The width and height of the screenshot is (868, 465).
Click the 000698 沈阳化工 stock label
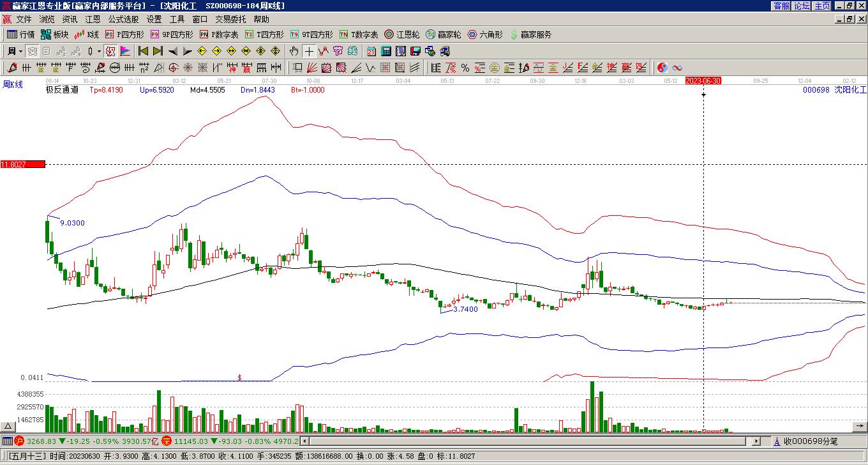835,90
